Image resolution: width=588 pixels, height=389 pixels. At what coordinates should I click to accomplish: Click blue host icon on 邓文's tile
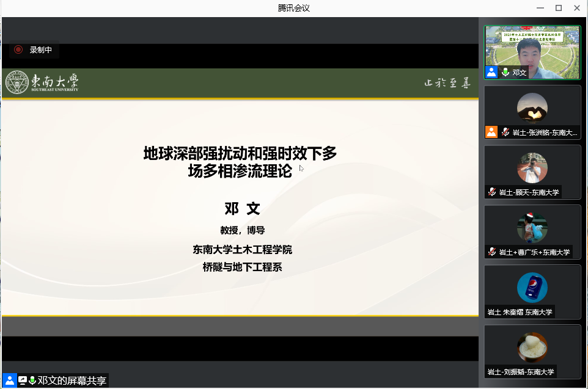pos(491,72)
